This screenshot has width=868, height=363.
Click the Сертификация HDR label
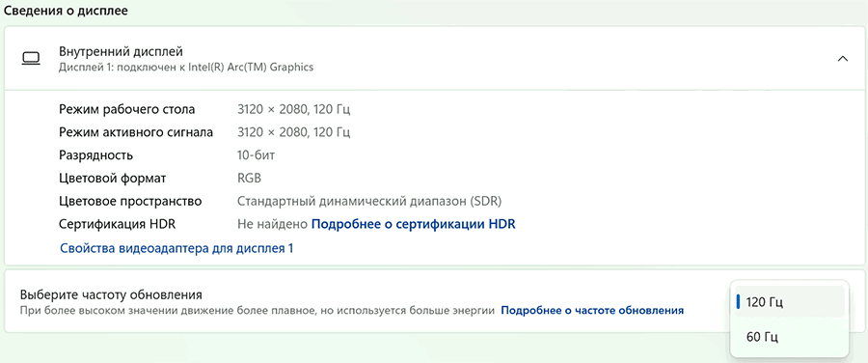coord(118,224)
